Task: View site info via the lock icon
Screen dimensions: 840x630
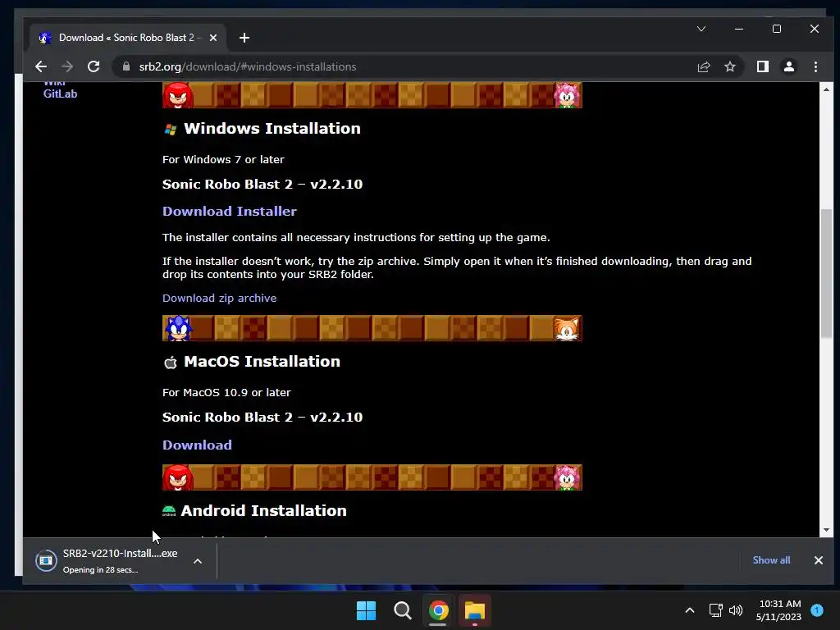Action: [x=126, y=66]
